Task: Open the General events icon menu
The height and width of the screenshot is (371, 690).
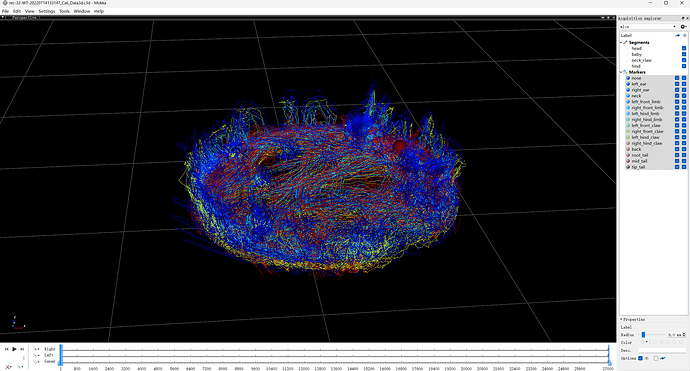Action: tap(36, 361)
